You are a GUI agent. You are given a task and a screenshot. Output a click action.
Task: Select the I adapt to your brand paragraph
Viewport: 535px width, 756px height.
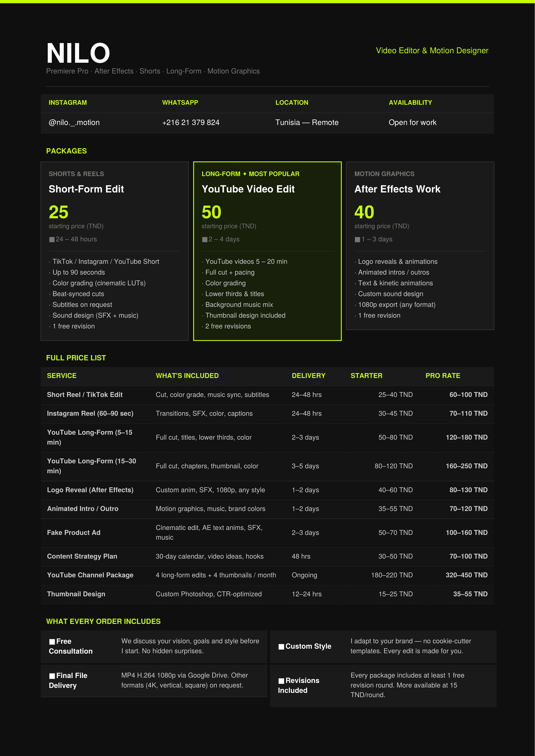[411, 646]
